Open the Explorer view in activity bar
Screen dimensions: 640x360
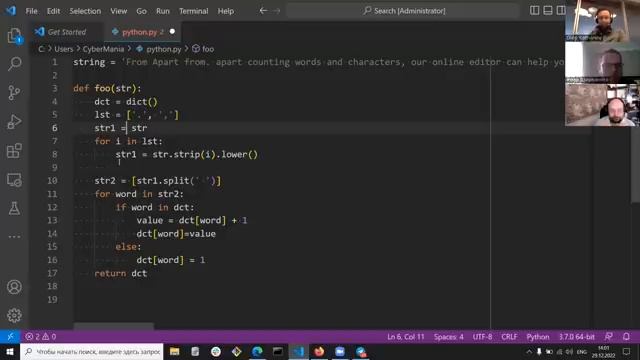[x=14, y=36]
